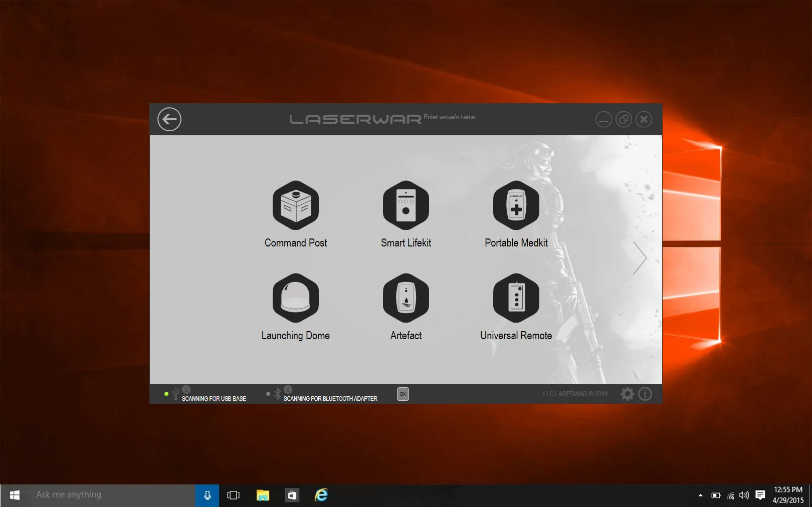The width and height of the screenshot is (812, 507).
Task: Open LaserWar settings gear
Action: pos(628,394)
